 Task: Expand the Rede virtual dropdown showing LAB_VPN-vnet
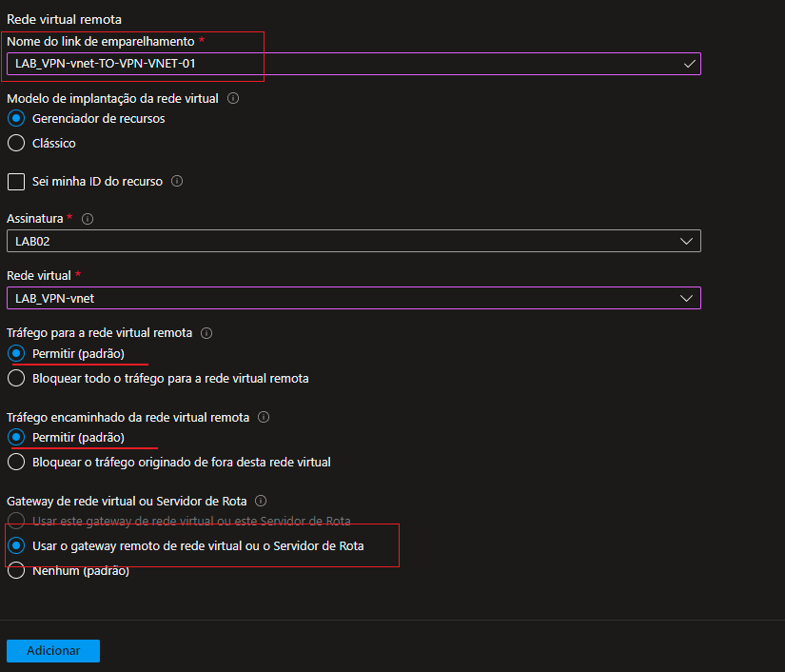[353, 298]
